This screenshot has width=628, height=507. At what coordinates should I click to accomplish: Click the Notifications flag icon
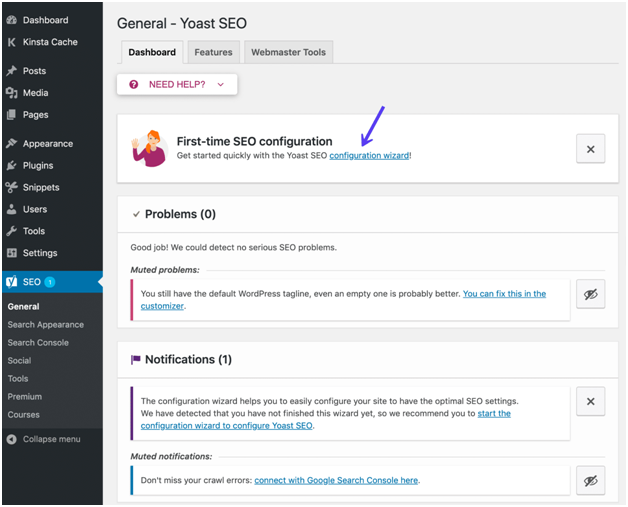[x=136, y=360]
